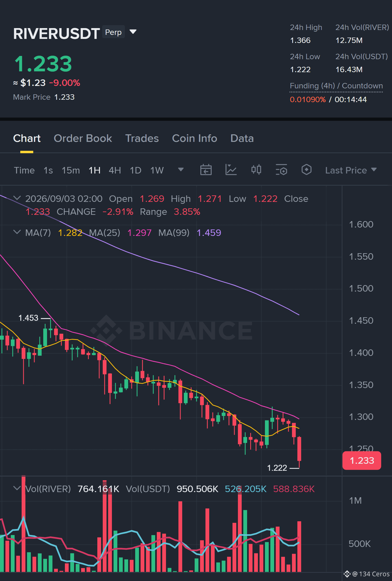Image resolution: width=392 pixels, height=581 pixels.
Task: Switch to the Coin Info tab
Action: 194,138
